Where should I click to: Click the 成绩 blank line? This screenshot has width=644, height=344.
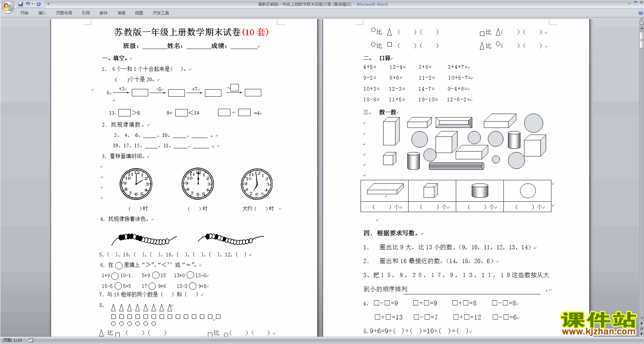click(244, 46)
